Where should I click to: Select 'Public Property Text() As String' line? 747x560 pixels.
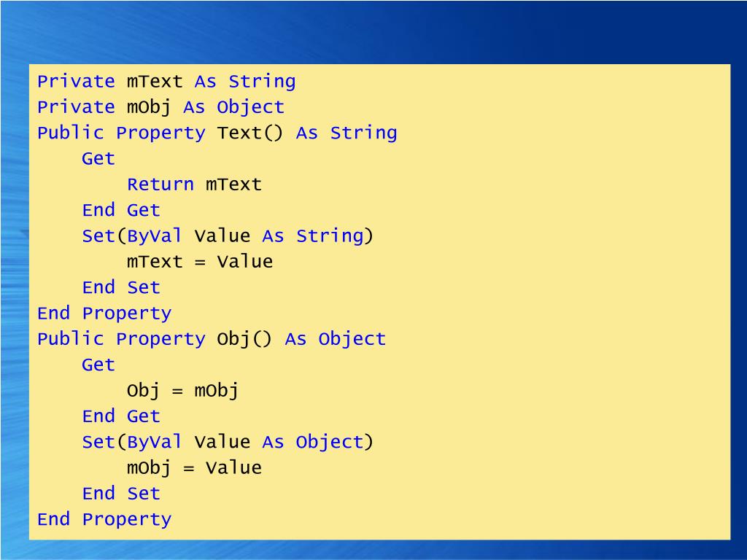[x=217, y=133]
